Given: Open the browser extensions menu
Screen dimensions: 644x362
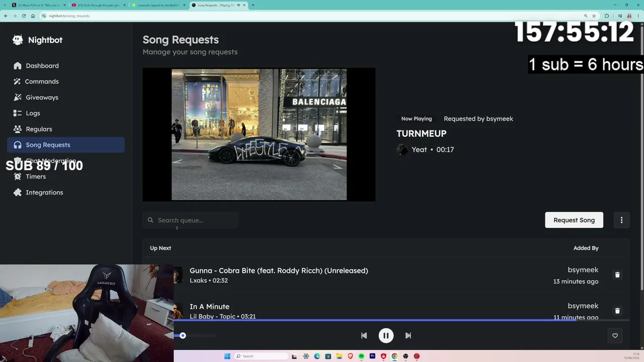Looking at the screenshot, I should (606, 16).
